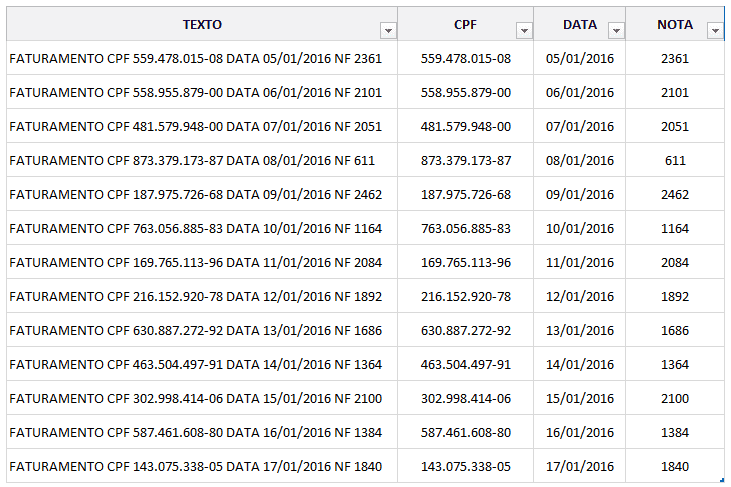Click the NOTA column header
The width and height of the screenshot is (731, 487).
[675, 24]
